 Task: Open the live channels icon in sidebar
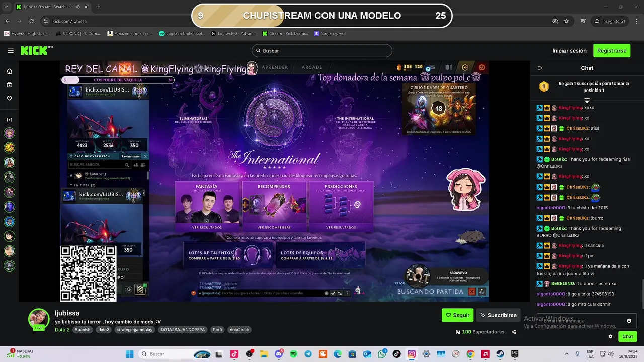pyautogui.click(x=9, y=120)
